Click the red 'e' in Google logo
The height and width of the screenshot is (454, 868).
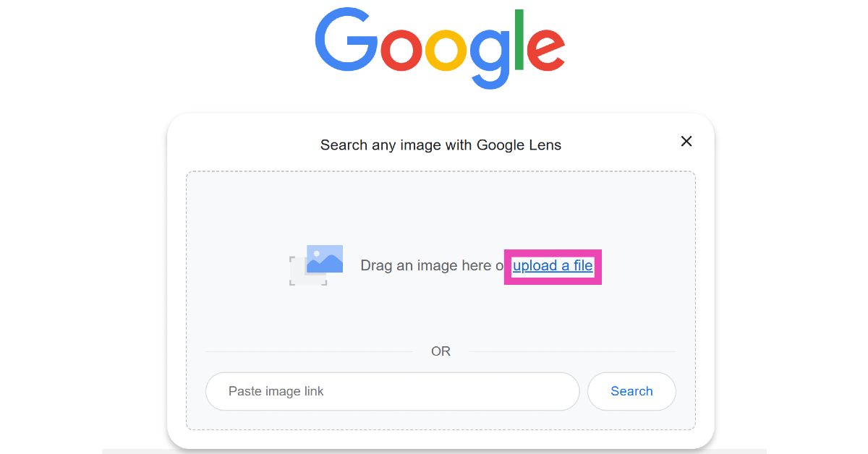(x=545, y=49)
